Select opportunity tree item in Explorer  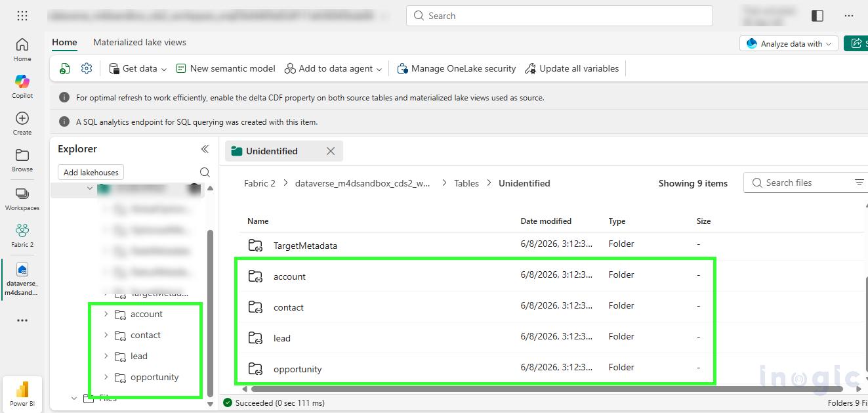[154, 377]
